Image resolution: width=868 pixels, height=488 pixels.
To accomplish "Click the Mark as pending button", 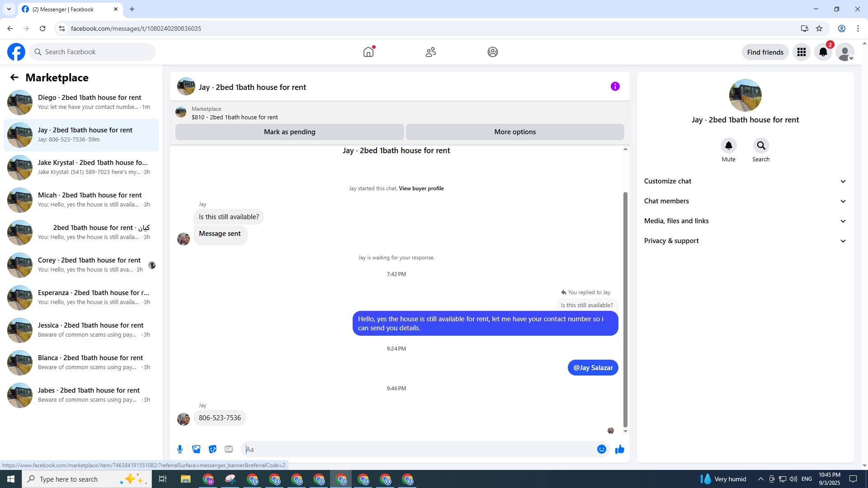I will point(290,132).
